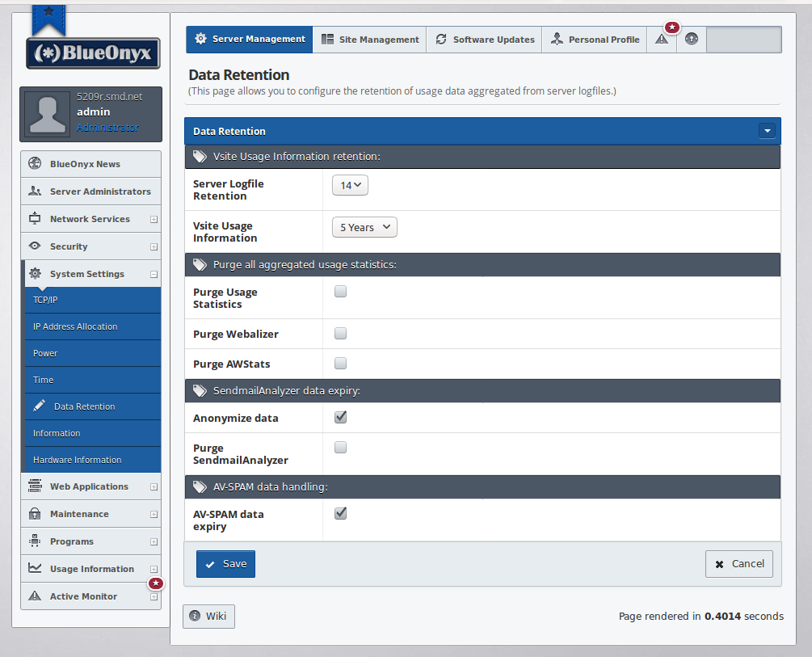Click the BlueOnyx logo
This screenshot has width=812, height=657.
point(93,53)
